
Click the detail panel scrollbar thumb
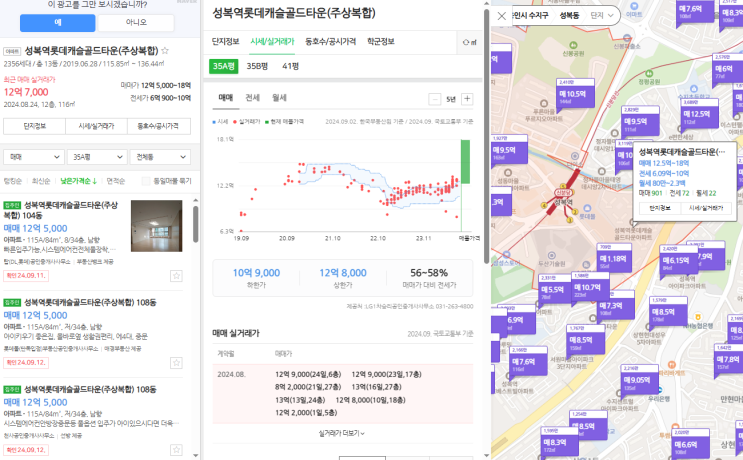[486, 136]
